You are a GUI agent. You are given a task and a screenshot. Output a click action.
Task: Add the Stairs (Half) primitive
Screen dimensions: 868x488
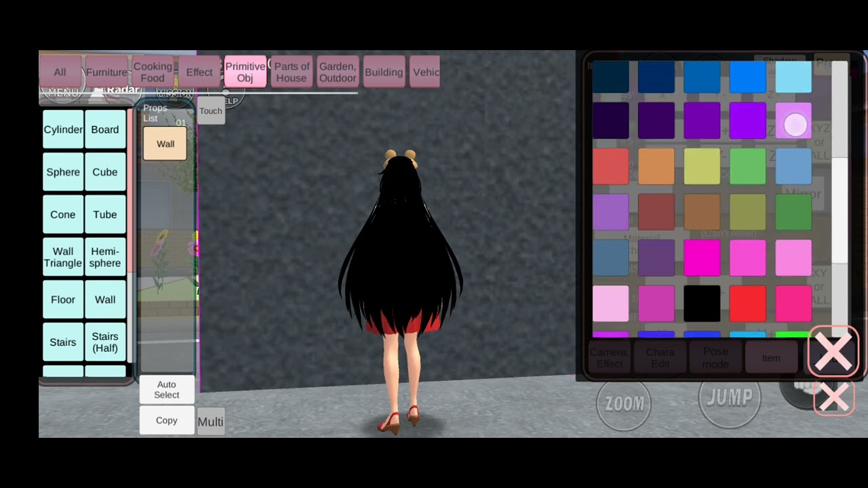pos(105,342)
